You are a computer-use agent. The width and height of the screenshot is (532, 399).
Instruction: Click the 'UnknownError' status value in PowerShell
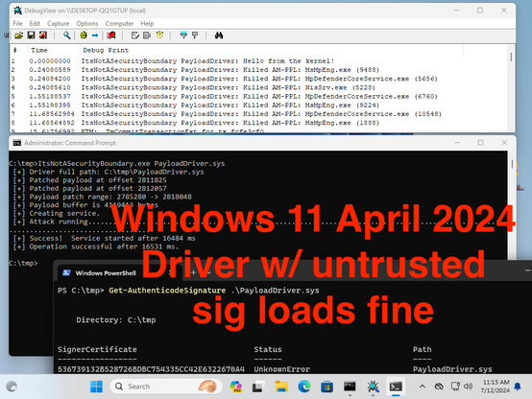pos(282,369)
